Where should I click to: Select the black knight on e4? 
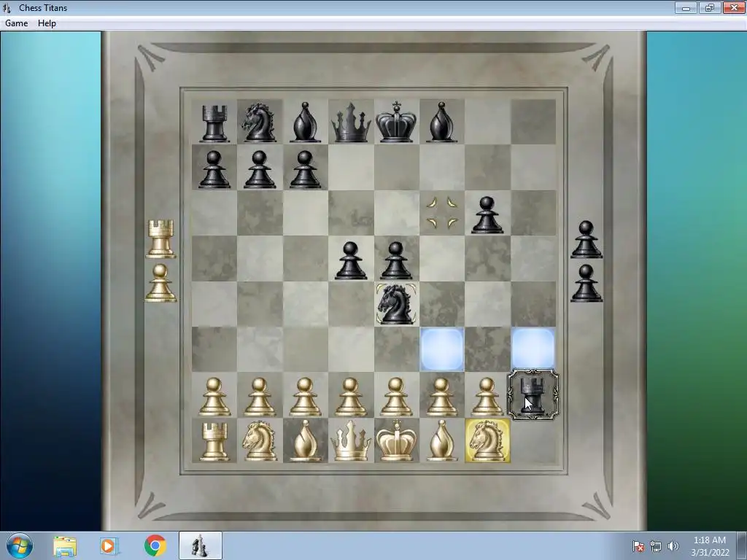pyautogui.click(x=396, y=304)
